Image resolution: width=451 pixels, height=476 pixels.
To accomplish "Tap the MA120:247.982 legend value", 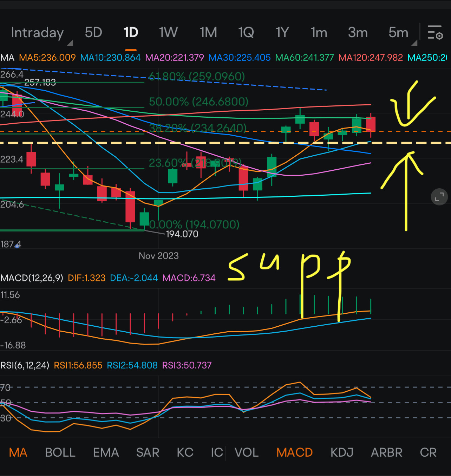I will [x=371, y=58].
